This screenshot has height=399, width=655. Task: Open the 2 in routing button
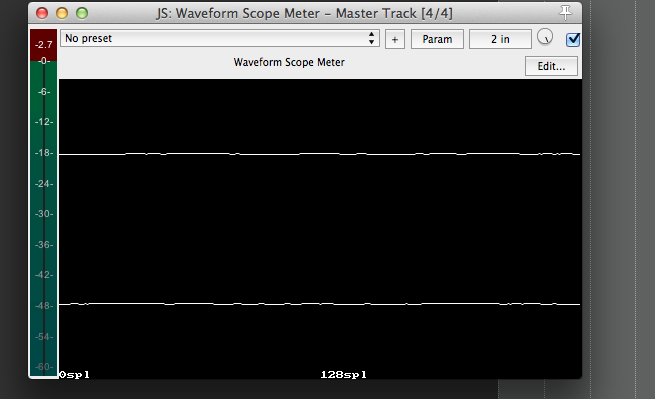pyautogui.click(x=500, y=39)
